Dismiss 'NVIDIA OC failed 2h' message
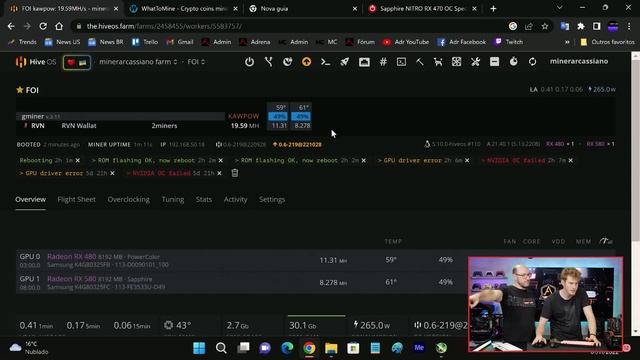The height and width of the screenshot is (360, 640). point(571,160)
